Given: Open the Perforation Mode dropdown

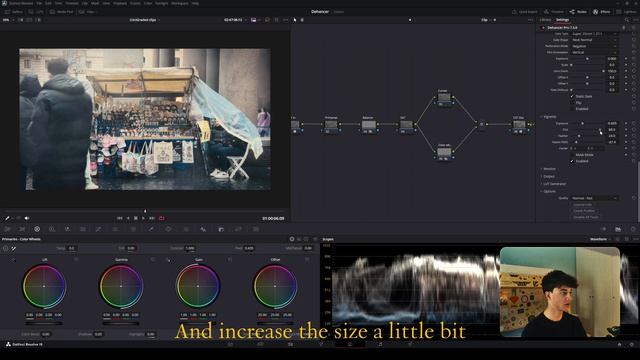Looking at the screenshot, I should point(594,46).
